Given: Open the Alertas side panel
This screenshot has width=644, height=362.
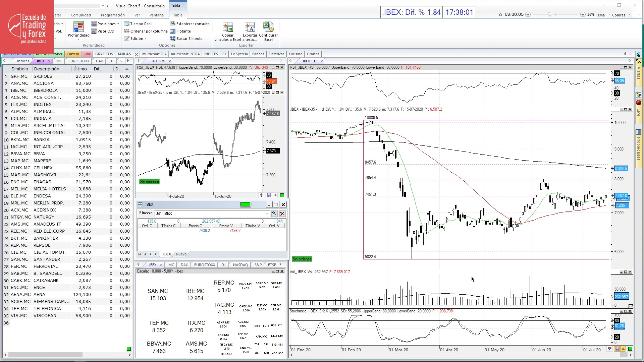Looking at the screenshot, I should click(x=639, y=72).
